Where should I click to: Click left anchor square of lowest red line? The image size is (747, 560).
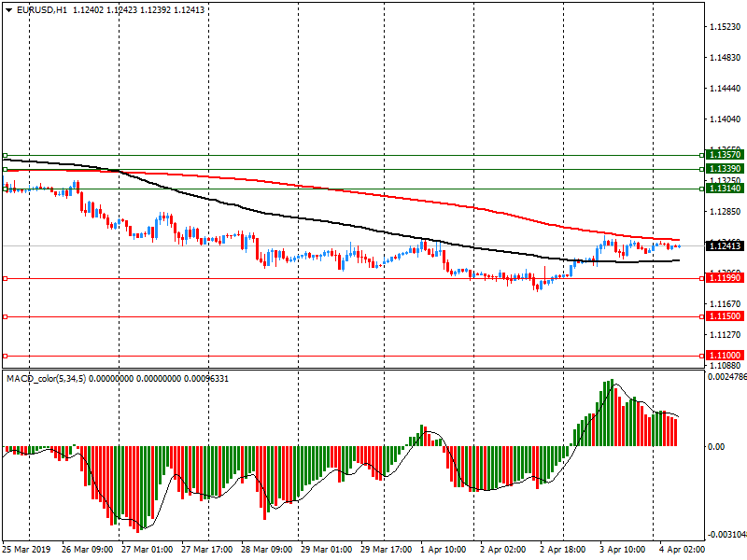tap(5, 356)
